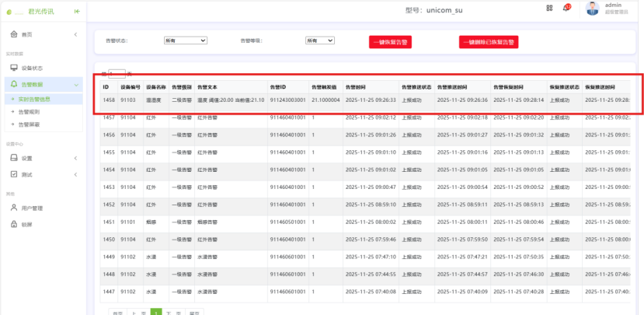Image resolution: width=644 pixels, height=315 pixels.
Task: Click the user icon for 用户管理
Action: (13, 208)
